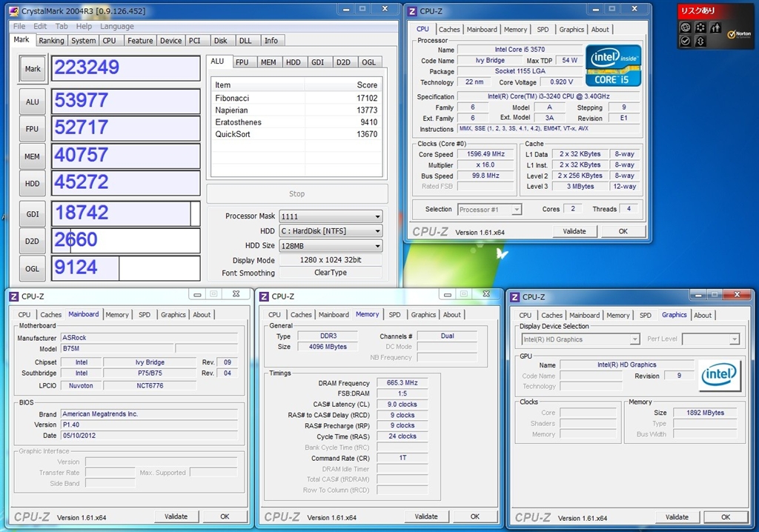Click the Norton logo on the gadget
The height and width of the screenshot is (532, 759).
739,34
